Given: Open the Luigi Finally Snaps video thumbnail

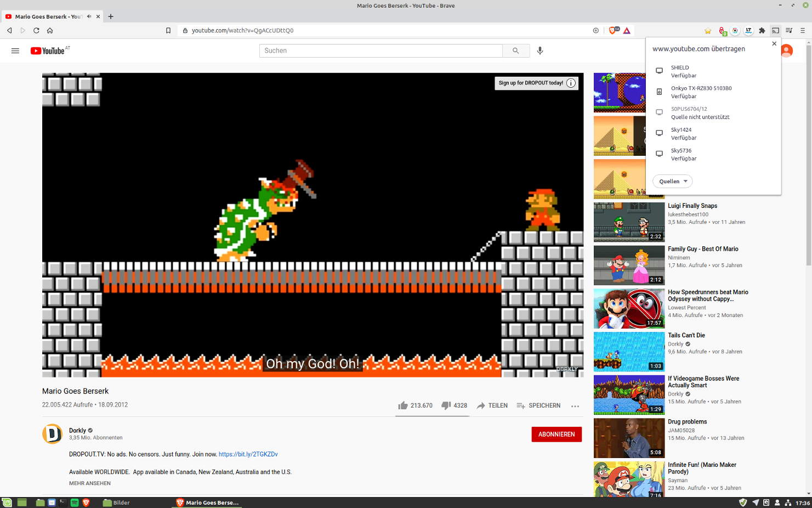Looking at the screenshot, I should tap(629, 222).
